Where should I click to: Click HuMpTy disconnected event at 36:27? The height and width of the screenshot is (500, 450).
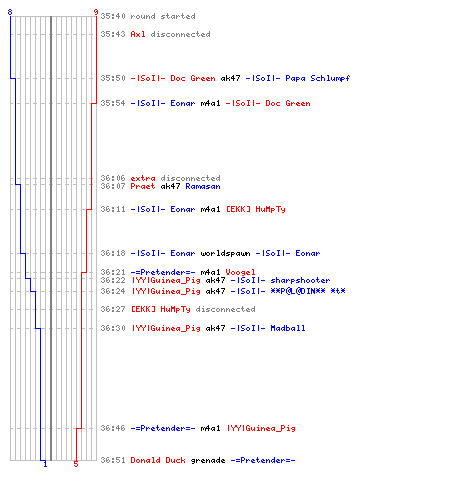click(178, 309)
